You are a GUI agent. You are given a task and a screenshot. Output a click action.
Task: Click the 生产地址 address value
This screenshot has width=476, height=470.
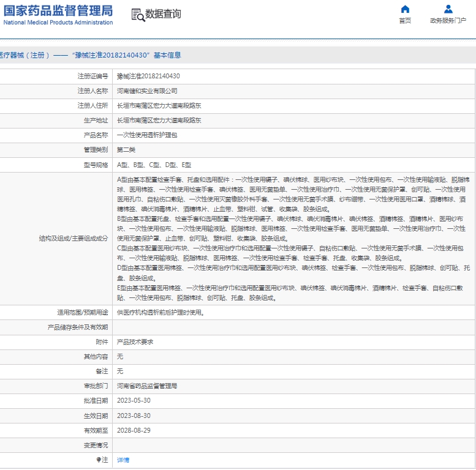(x=159, y=121)
